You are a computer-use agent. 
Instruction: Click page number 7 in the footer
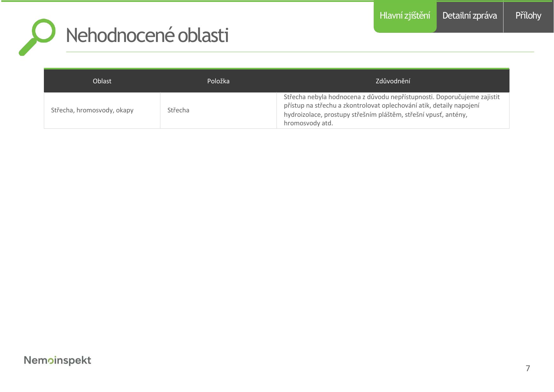click(528, 368)
